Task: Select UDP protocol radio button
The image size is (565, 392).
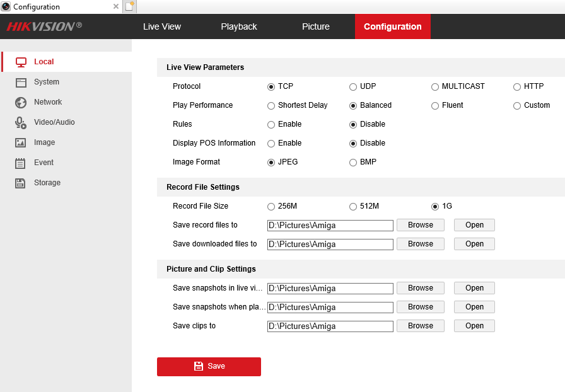Action: tap(353, 86)
